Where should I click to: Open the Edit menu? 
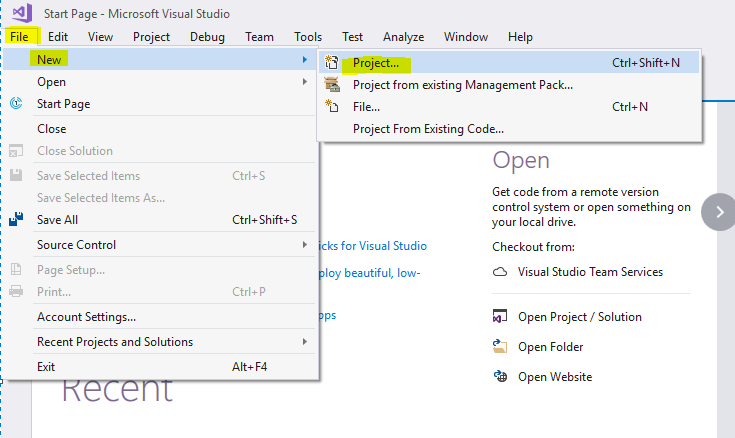(x=58, y=37)
